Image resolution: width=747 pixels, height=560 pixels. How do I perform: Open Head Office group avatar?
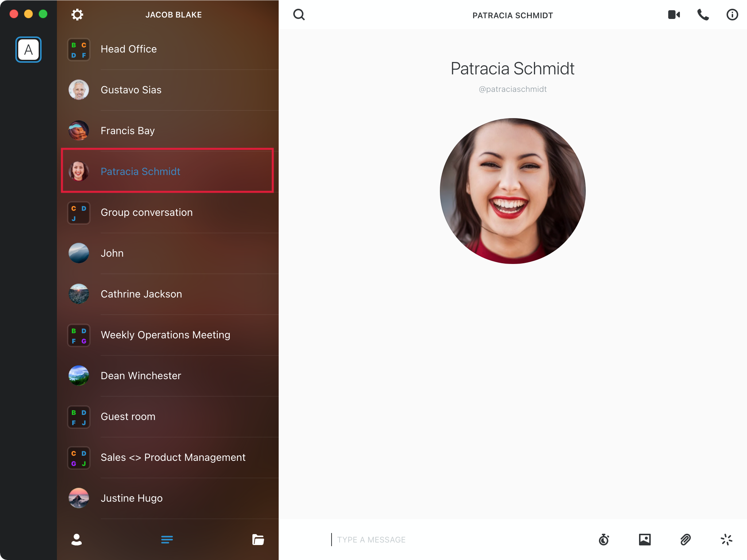point(79,50)
